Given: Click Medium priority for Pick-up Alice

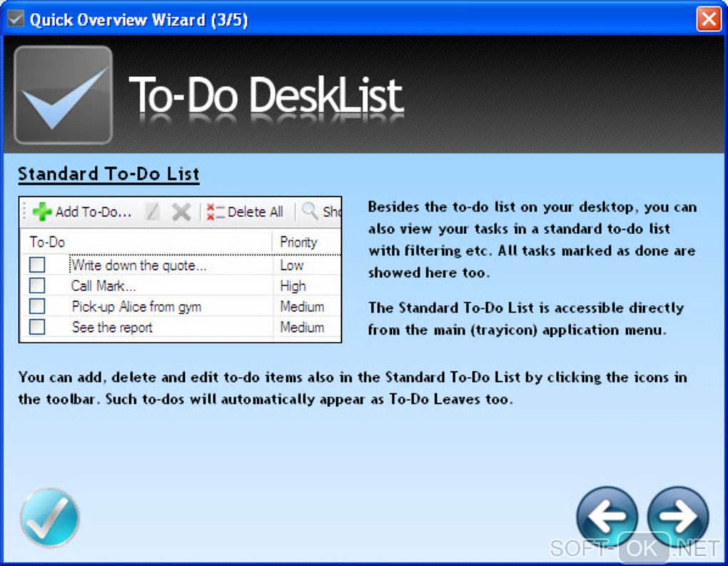Looking at the screenshot, I should (x=302, y=306).
